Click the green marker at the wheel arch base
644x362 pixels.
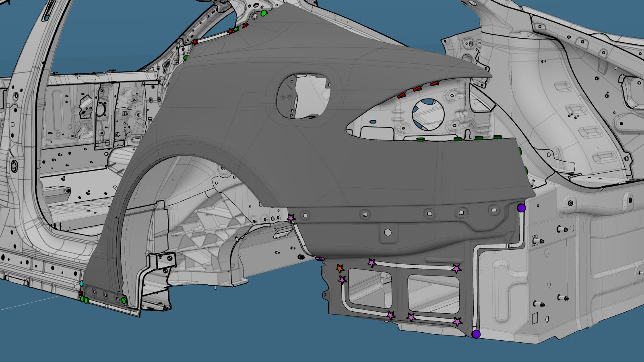tap(124, 300)
